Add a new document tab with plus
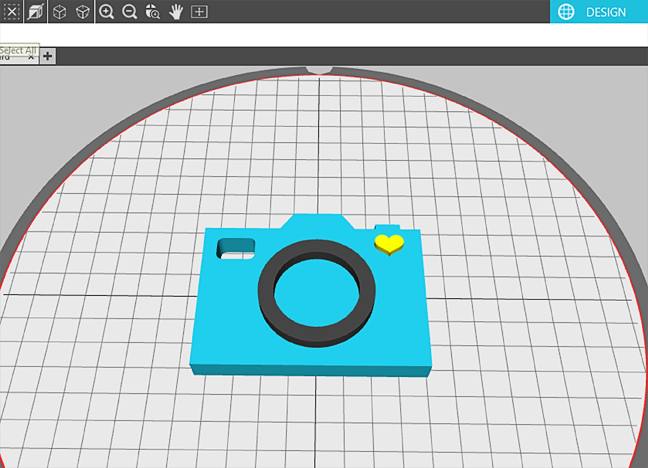The width and height of the screenshot is (648, 468). 48,56
